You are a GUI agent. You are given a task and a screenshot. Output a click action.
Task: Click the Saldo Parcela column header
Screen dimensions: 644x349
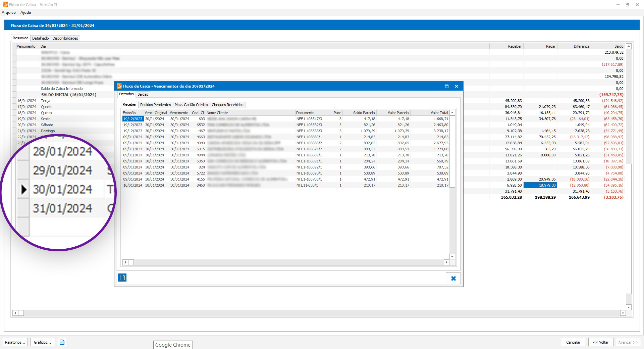tap(360, 113)
